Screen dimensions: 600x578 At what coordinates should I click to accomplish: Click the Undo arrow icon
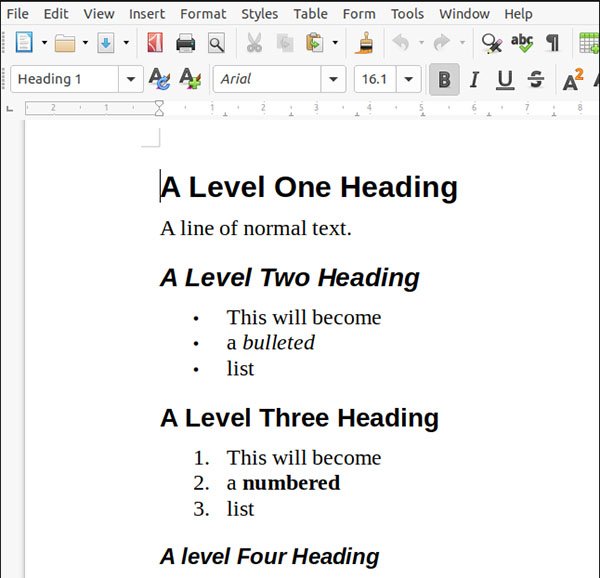click(401, 42)
